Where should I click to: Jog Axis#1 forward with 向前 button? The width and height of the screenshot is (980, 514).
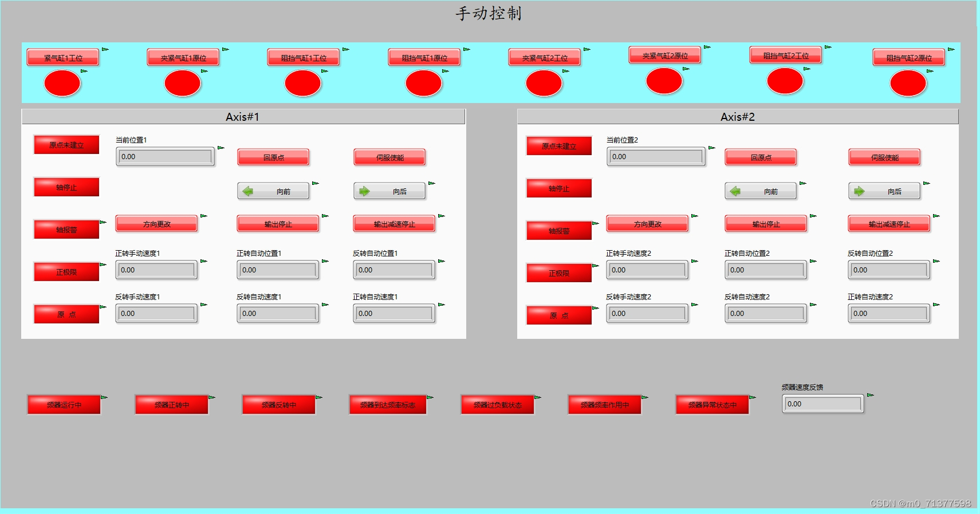pos(274,191)
